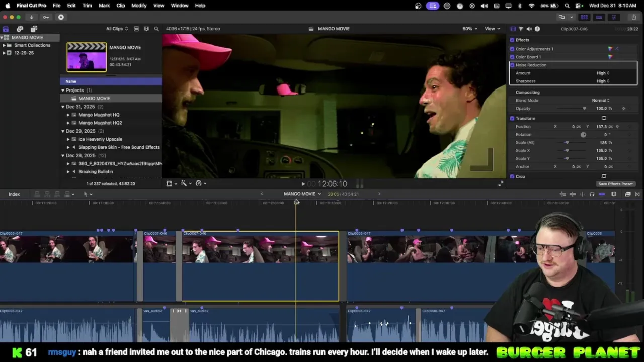
Task: Collapse the Dec 29, 2025 group
Action: pyautogui.click(x=63, y=131)
